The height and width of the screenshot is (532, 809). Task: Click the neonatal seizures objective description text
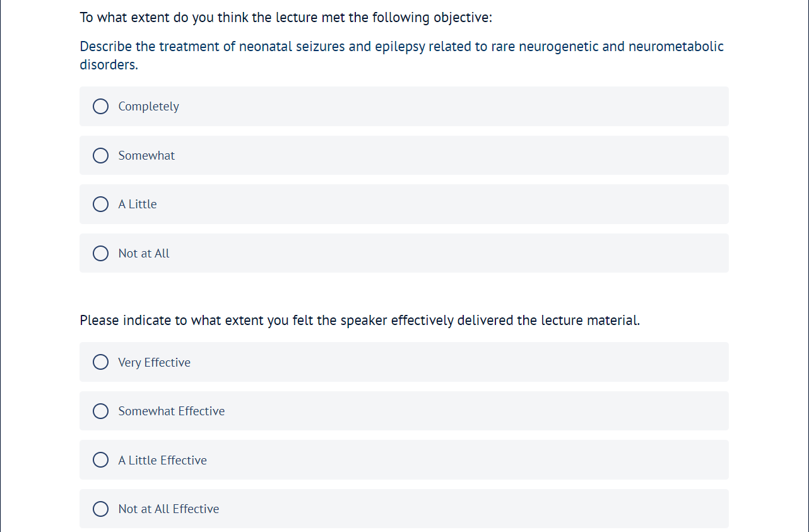coord(401,47)
